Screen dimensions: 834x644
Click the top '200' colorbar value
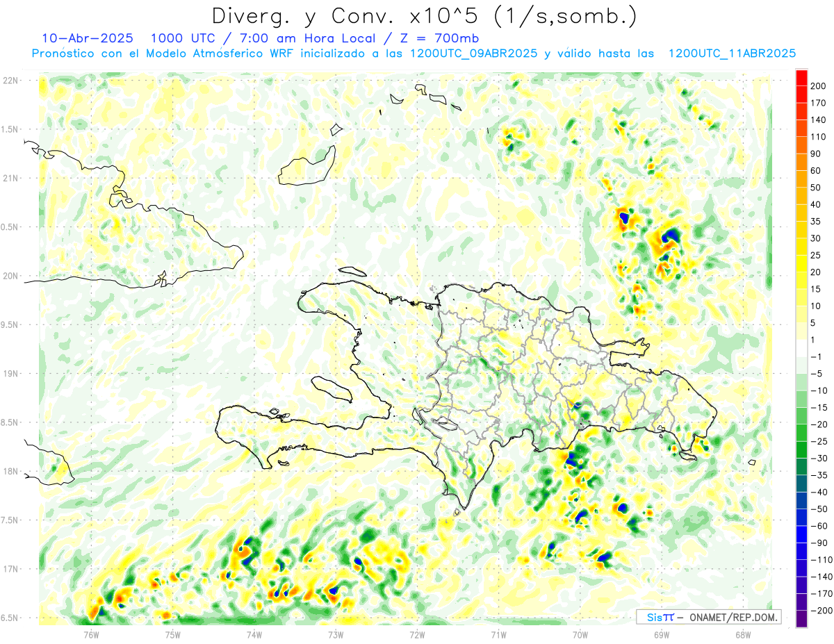[818, 86]
